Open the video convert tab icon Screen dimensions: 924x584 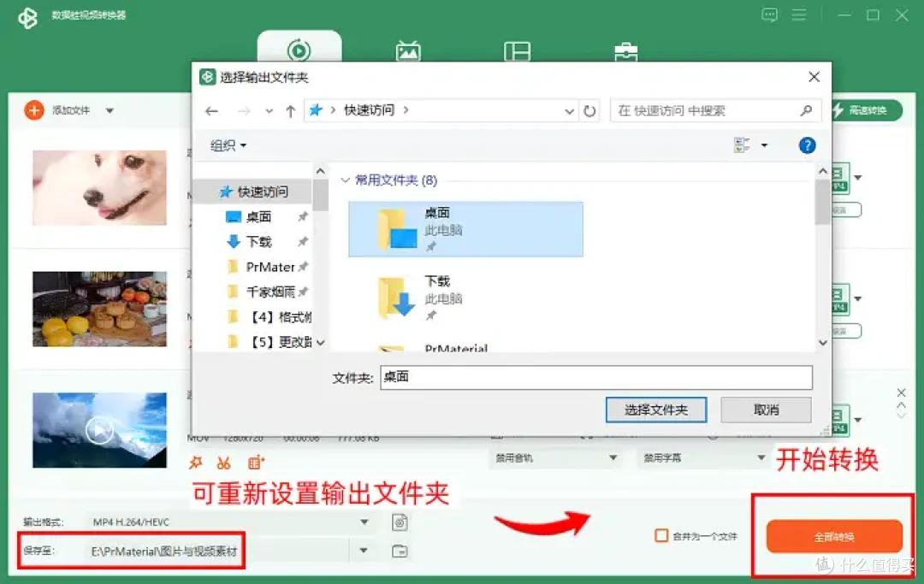pos(299,50)
